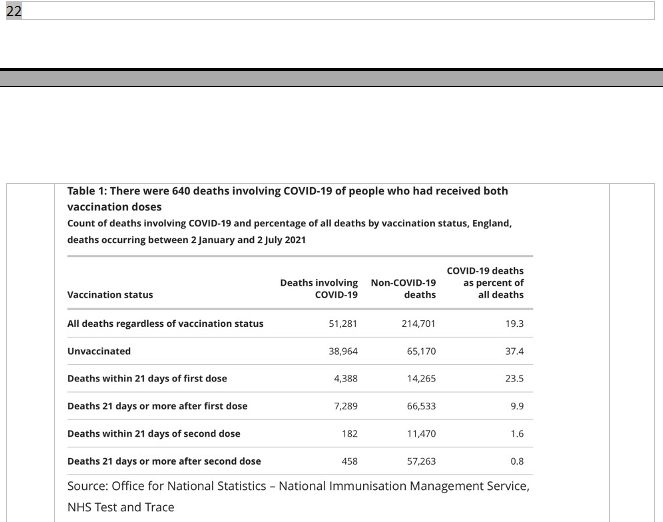Screen dimensions: 663x522
Task: Click the 214,701 non-COVID deaths cell
Action: click(x=415, y=324)
